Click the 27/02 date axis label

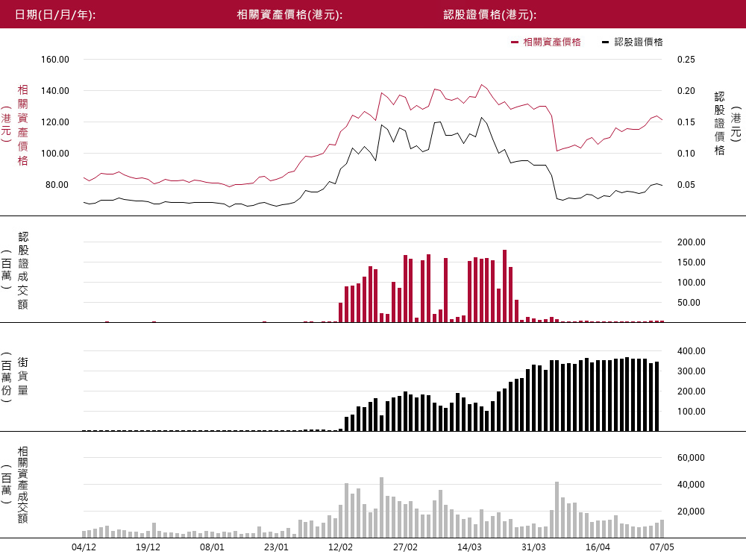(x=405, y=547)
